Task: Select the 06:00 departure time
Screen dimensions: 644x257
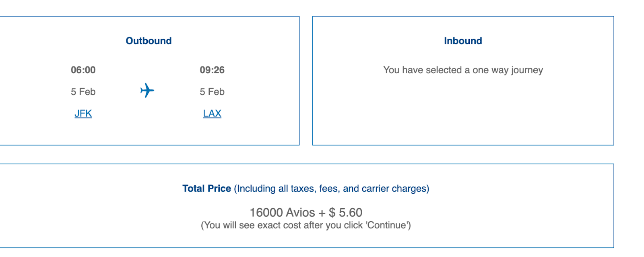Action: [x=83, y=70]
